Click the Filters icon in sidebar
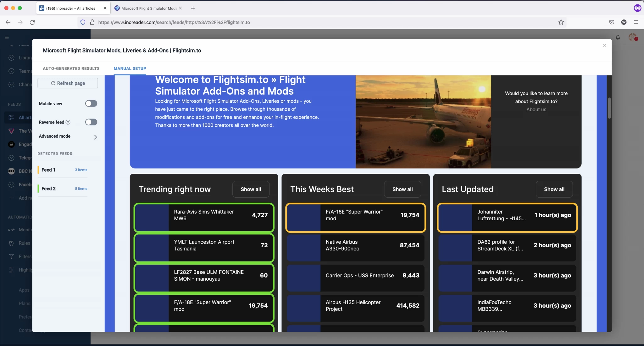644x346 pixels. click(x=11, y=256)
